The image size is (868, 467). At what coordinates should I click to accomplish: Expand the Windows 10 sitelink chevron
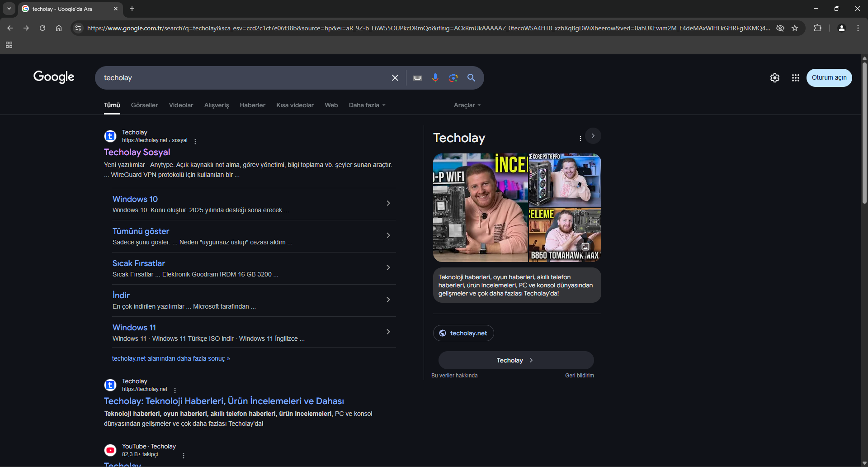pos(388,203)
